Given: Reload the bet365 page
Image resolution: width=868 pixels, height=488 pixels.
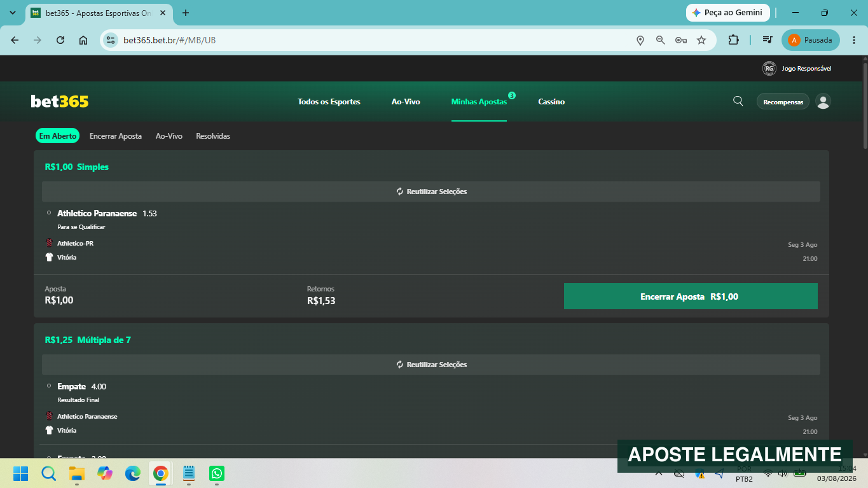Looking at the screenshot, I should [60, 40].
